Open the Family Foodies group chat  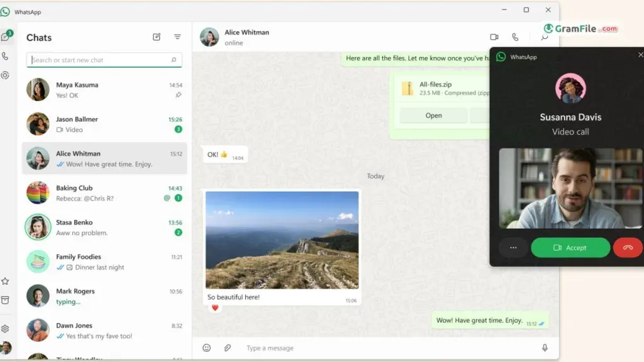click(104, 262)
